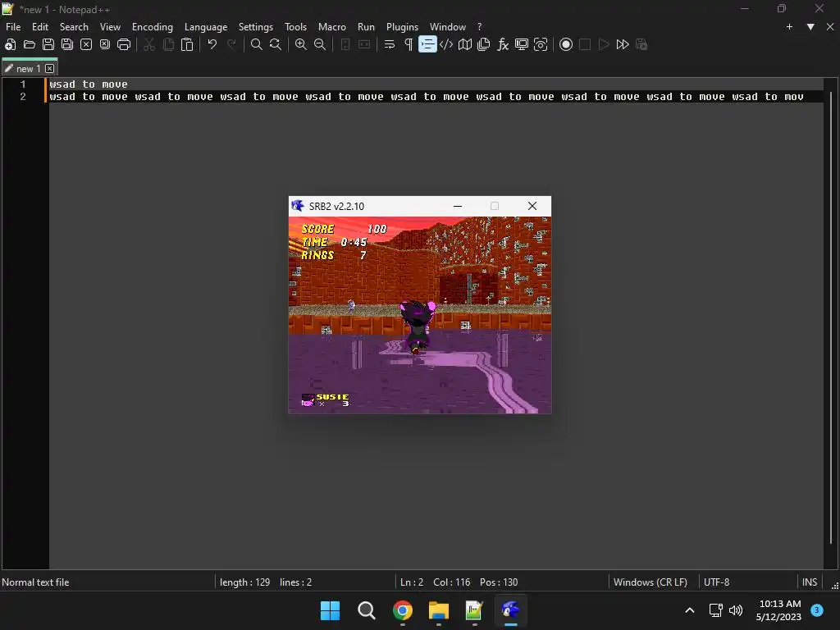Click inside the SRB2 game viewport
This screenshot has width=840, height=630.
[x=419, y=315]
